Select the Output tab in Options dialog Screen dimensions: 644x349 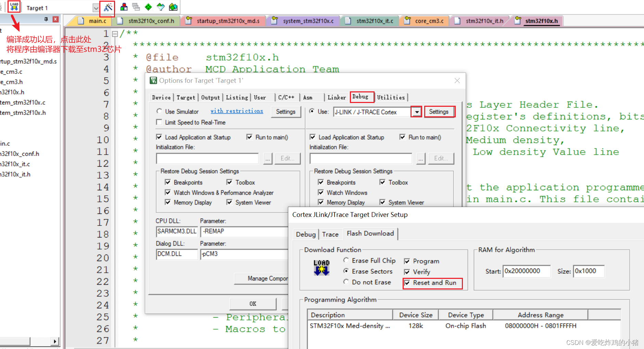210,98
